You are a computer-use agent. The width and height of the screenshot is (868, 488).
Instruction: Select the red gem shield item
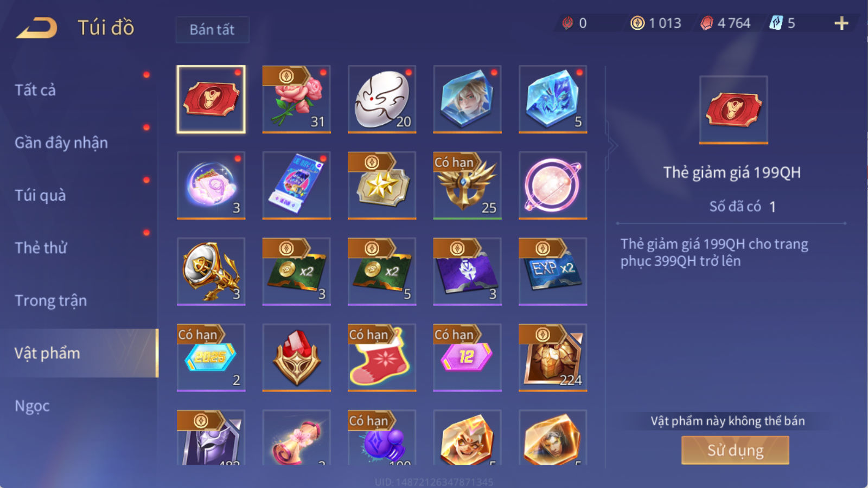point(296,357)
